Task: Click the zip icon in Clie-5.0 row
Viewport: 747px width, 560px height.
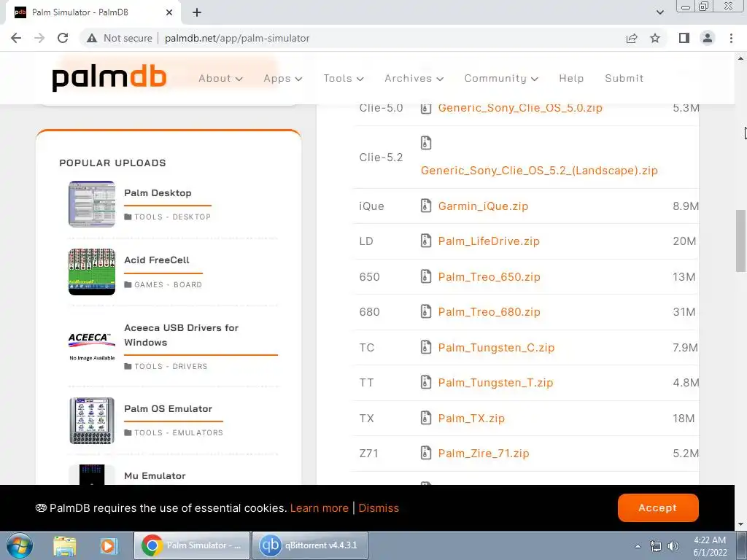Action: coord(426,108)
